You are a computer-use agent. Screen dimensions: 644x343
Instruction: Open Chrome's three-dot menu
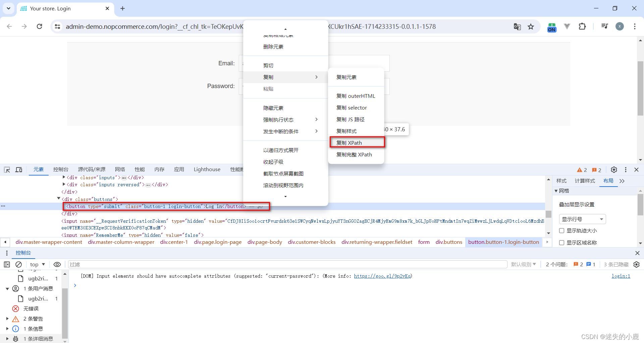pos(635,26)
